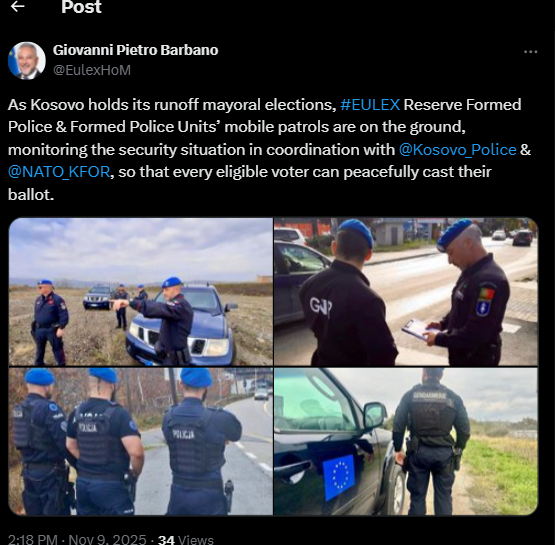Click the EU flag sticker on the car door

(x=339, y=477)
